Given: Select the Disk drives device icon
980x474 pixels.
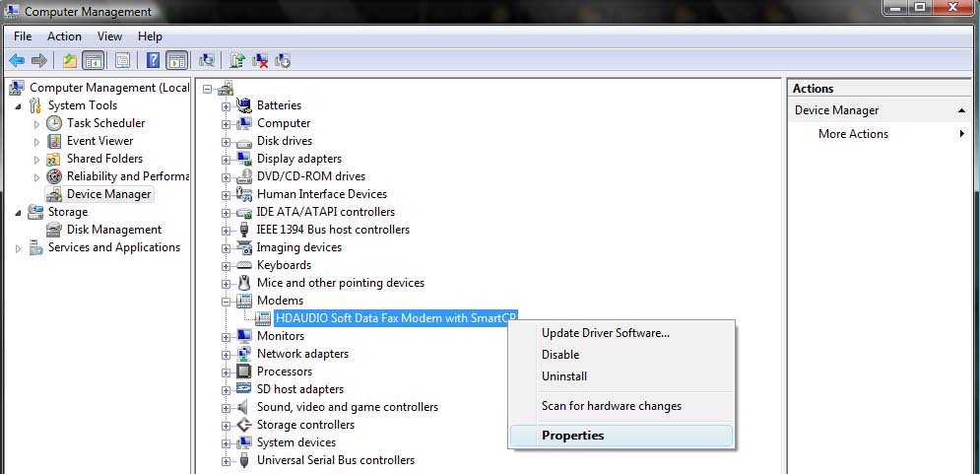Looking at the screenshot, I should (x=243, y=141).
